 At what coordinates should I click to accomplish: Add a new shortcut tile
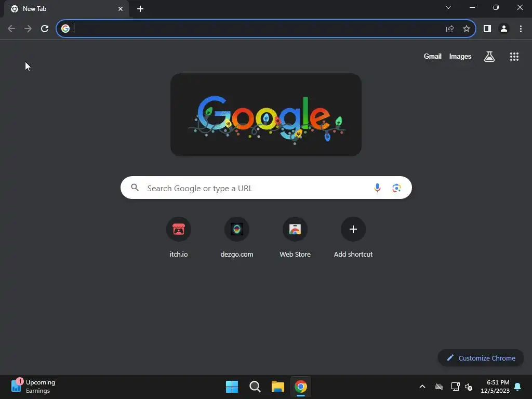[x=353, y=237]
